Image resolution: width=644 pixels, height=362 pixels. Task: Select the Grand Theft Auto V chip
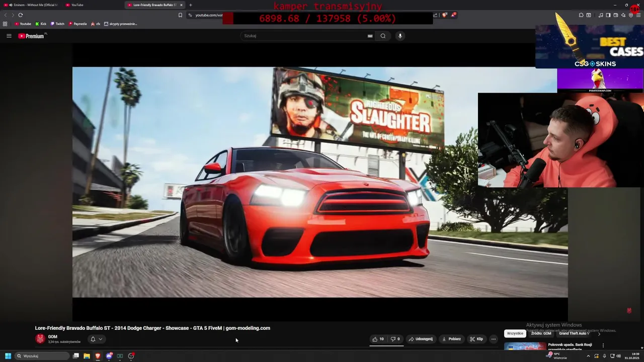point(574,333)
